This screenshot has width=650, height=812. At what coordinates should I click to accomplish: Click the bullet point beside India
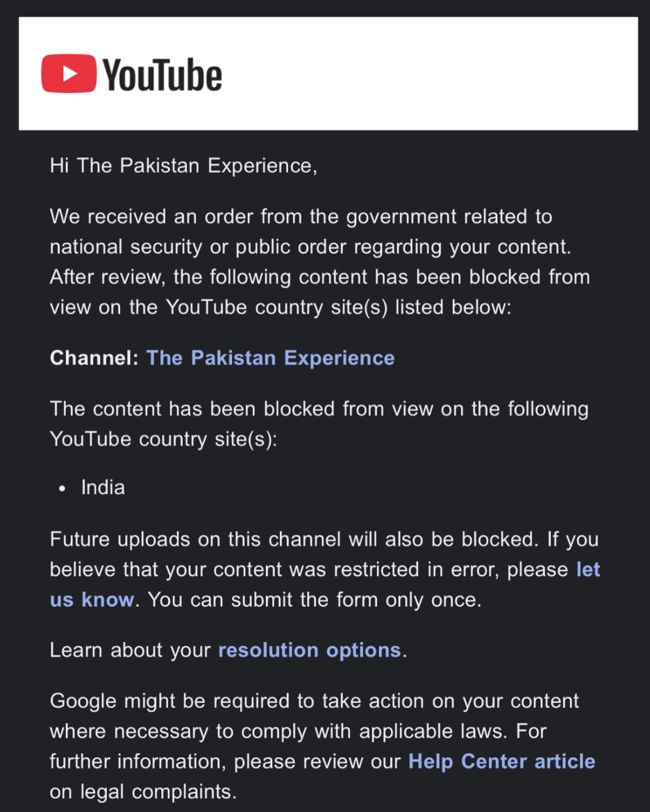(62, 489)
